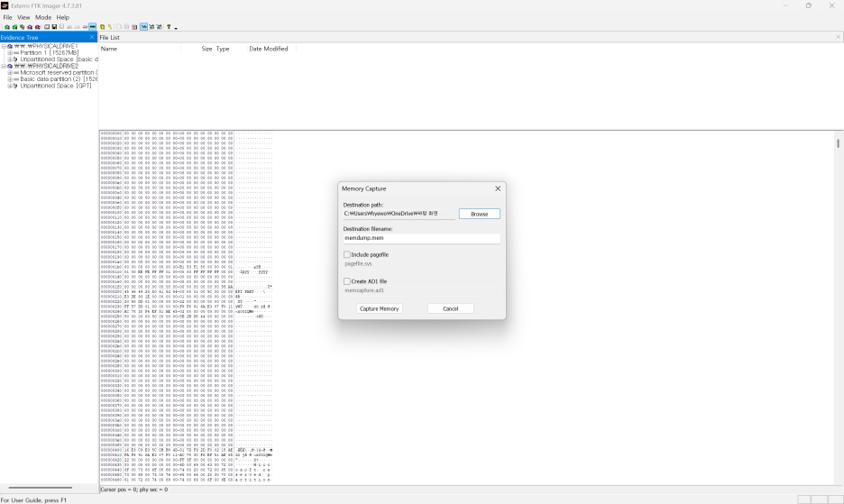Expand the Basic data partition (2) node
This screenshot has width=844, height=504.
point(10,79)
